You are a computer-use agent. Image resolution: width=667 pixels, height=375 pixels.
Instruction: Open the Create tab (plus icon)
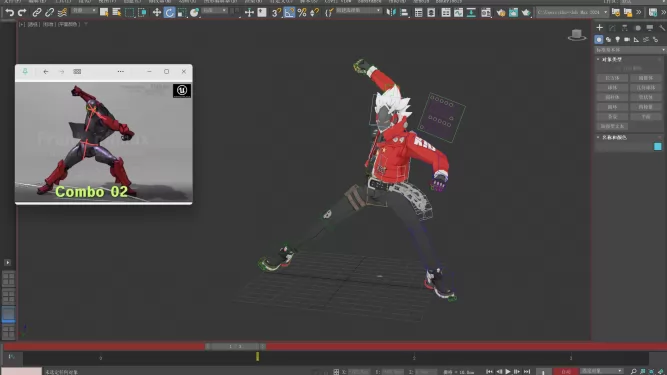point(599,28)
